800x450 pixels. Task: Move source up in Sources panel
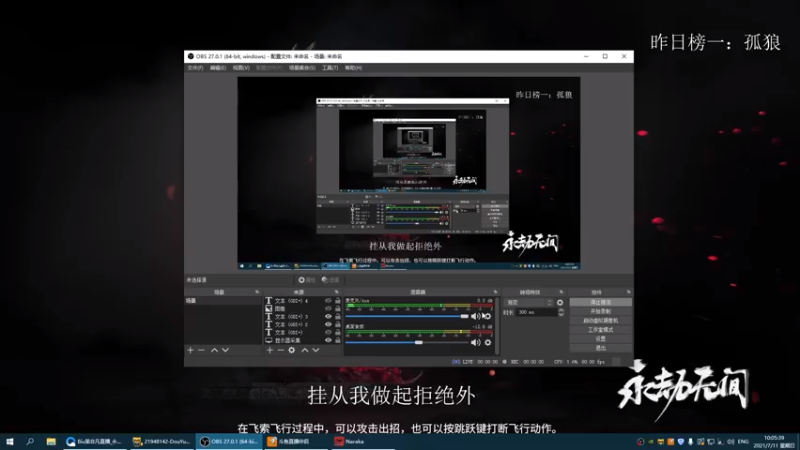click(305, 350)
